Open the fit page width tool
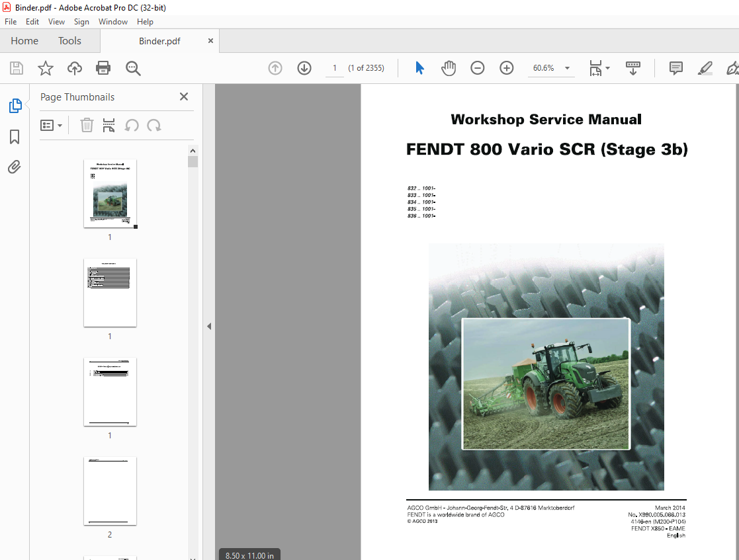 click(595, 68)
